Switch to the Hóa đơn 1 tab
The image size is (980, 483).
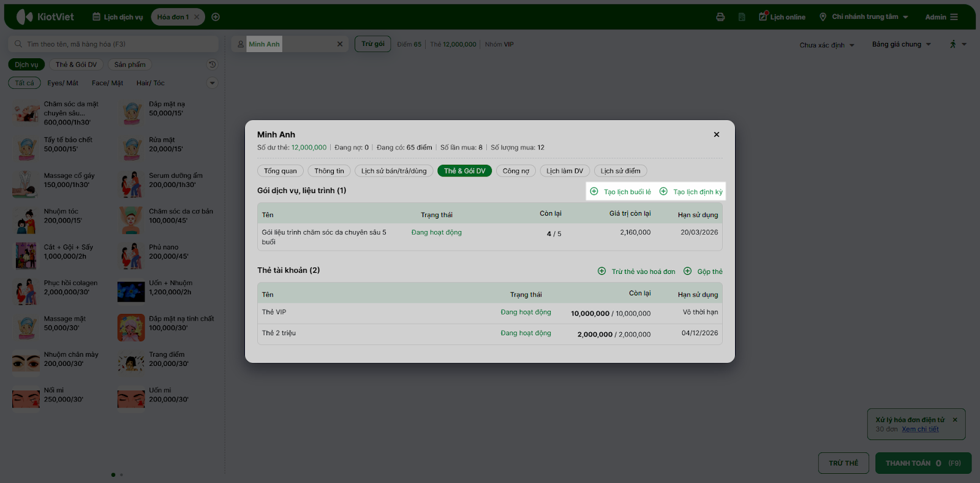pyautogui.click(x=173, y=17)
